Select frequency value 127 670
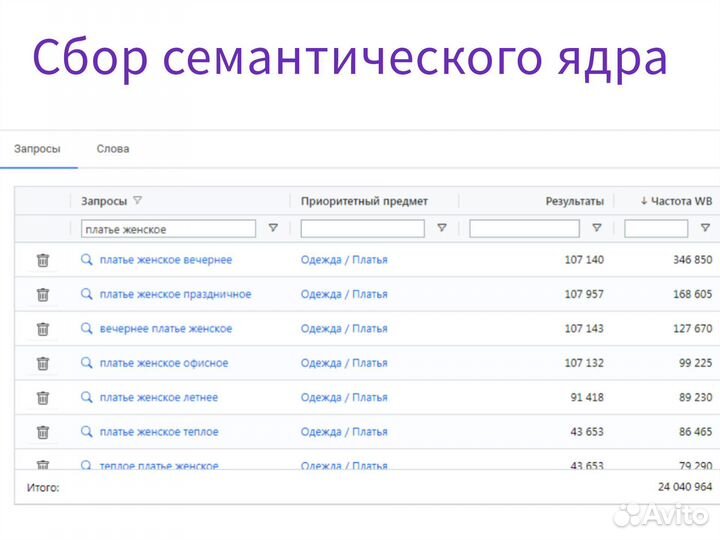The height and width of the screenshot is (540, 720). 692,329
